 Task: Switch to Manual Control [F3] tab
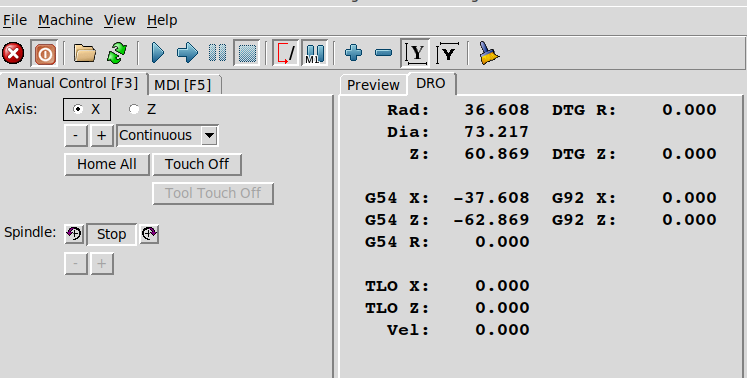pyautogui.click(x=73, y=83)
